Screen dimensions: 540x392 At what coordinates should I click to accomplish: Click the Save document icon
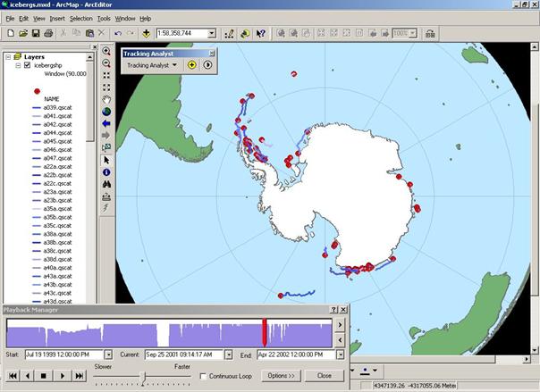(x=35, y=34)
